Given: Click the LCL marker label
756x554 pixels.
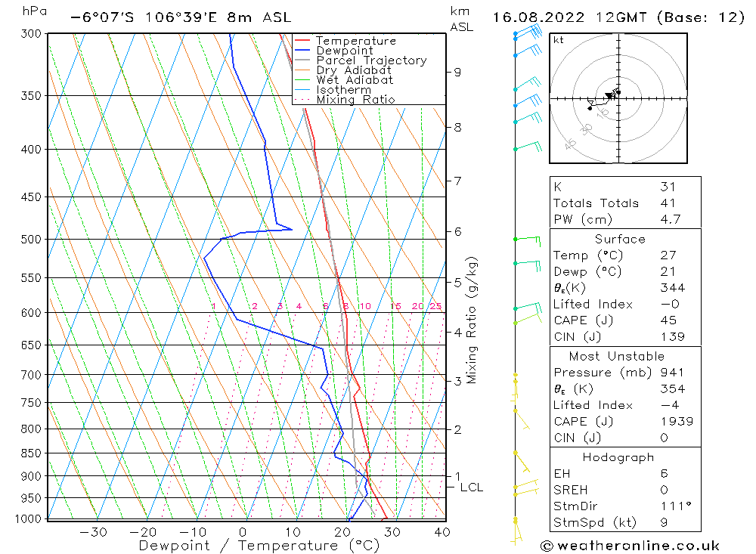Looking at the screenshot, I should tap(472, 487).
